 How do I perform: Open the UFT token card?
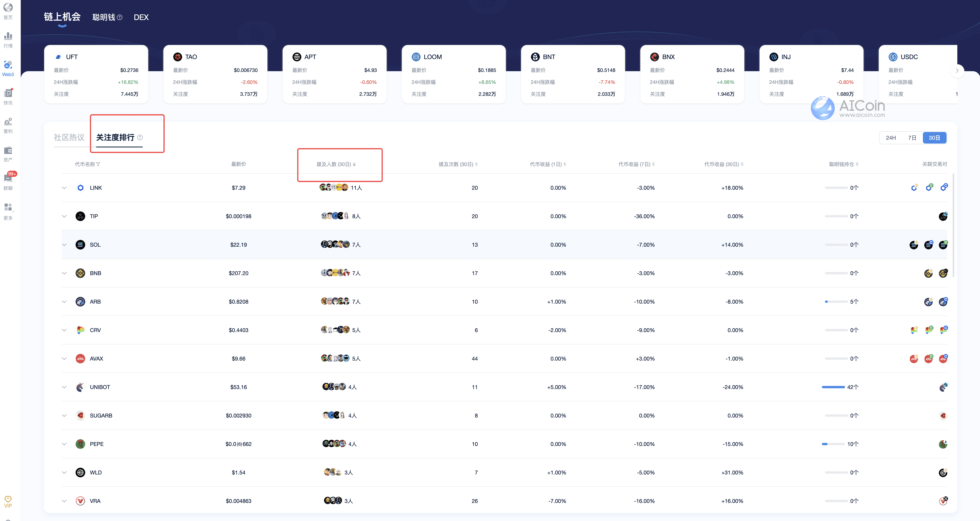point(96,74)
